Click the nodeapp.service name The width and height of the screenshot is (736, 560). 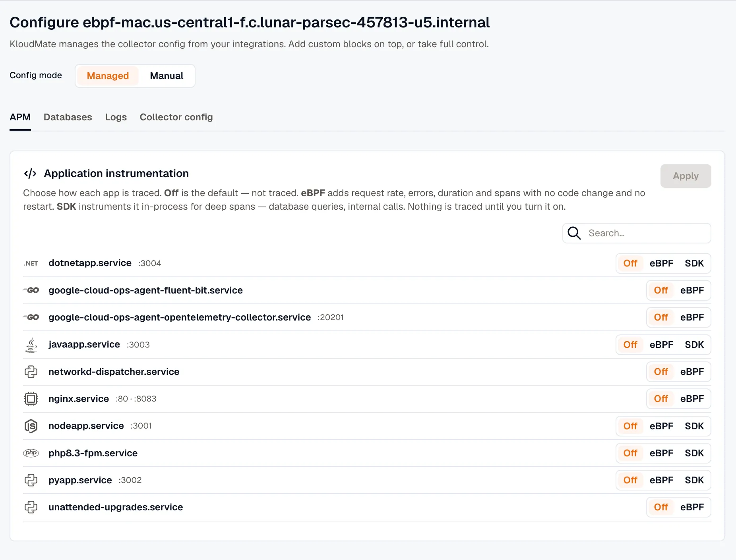point(86,426)
